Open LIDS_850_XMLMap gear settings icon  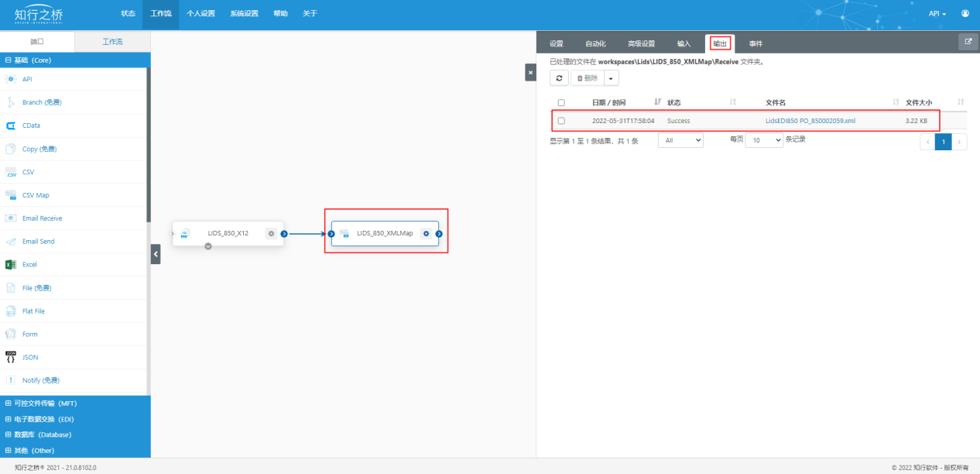[x=426, y=234]
